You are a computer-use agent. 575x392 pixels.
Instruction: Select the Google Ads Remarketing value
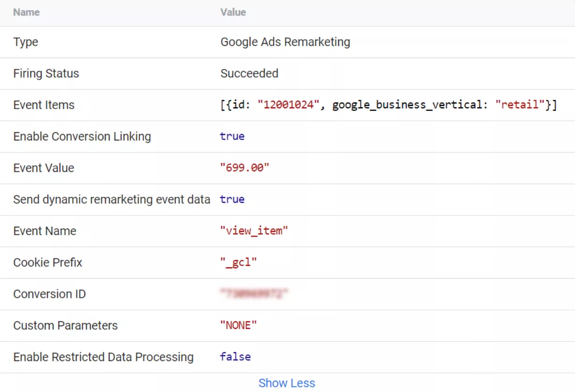pos(285,42)
